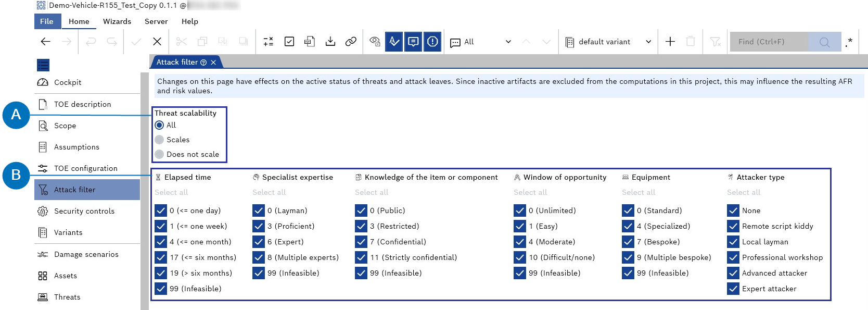Image resolution: width=868 pixels, height=310 pixels.
Task: Open Security controls in the sidebar
Action: pyautogui.click(x=84, y=211)
